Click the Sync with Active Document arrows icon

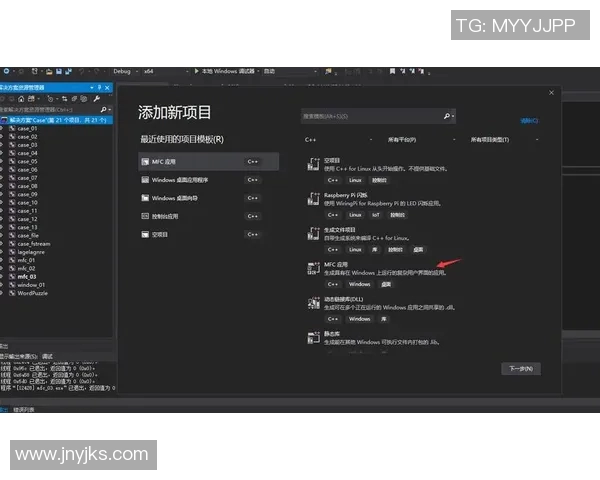[x=64, y=99]
